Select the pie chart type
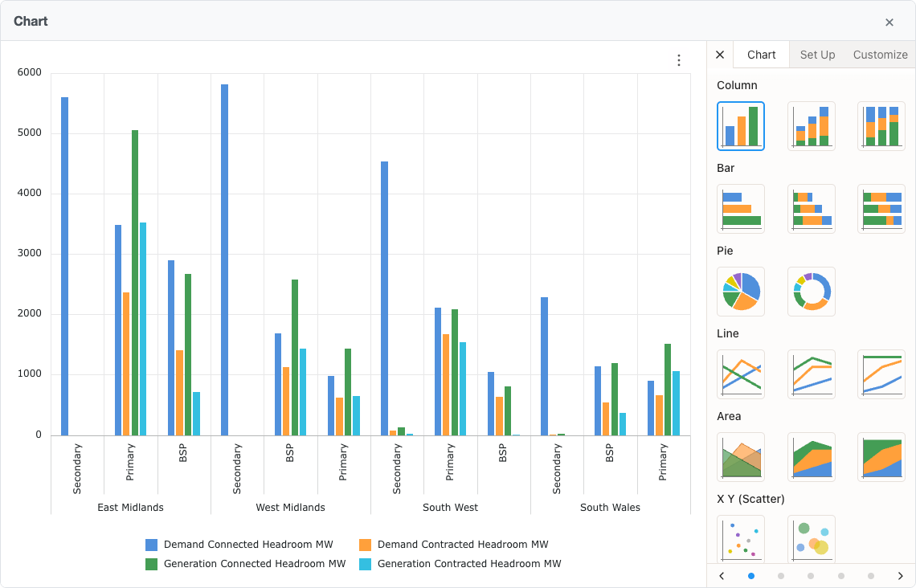Viewport: 916px width, 588px height. pos(741,292)
